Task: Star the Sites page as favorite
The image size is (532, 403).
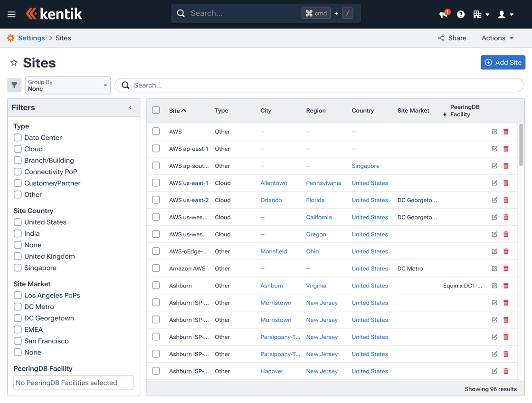Action: click(x=14, y=62)
